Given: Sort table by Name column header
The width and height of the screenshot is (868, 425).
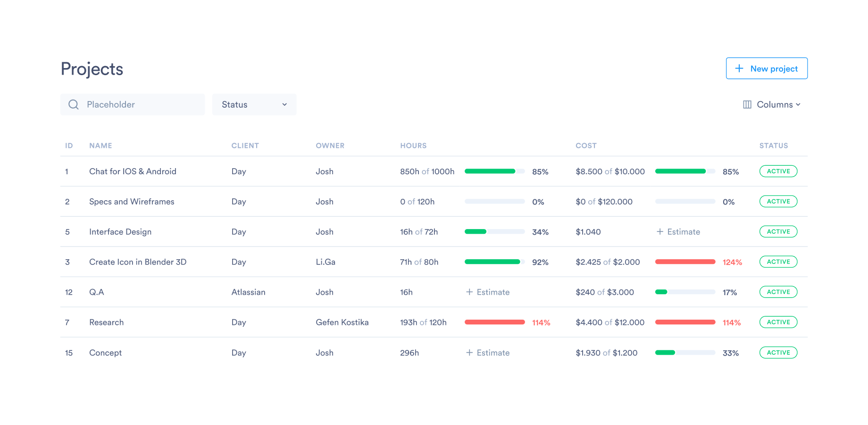Looking at the screenshot, I should [x=100, y=145].
